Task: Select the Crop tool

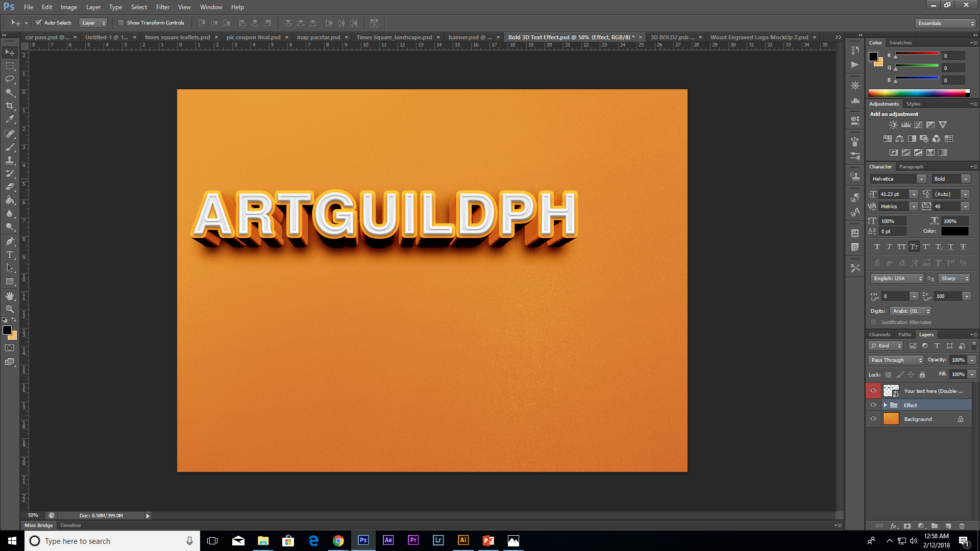Action: pyautogui.click(x=10, y=106)
